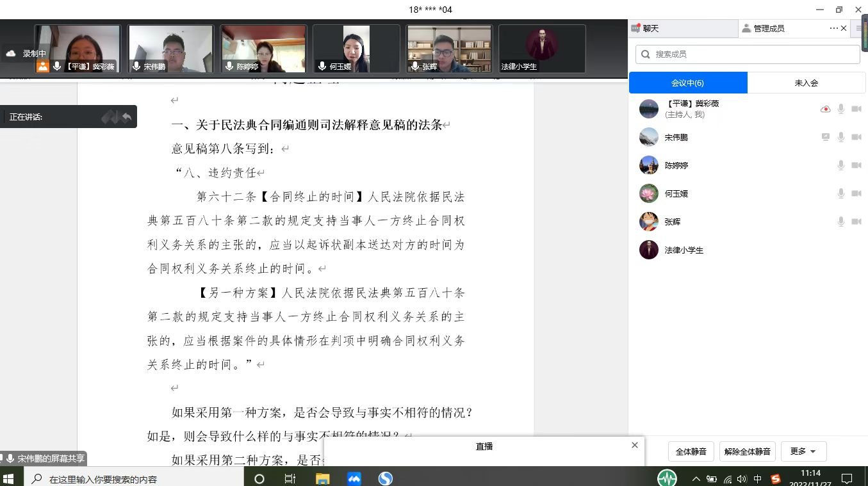Open the 聊天 chat tab

(650, 28)
